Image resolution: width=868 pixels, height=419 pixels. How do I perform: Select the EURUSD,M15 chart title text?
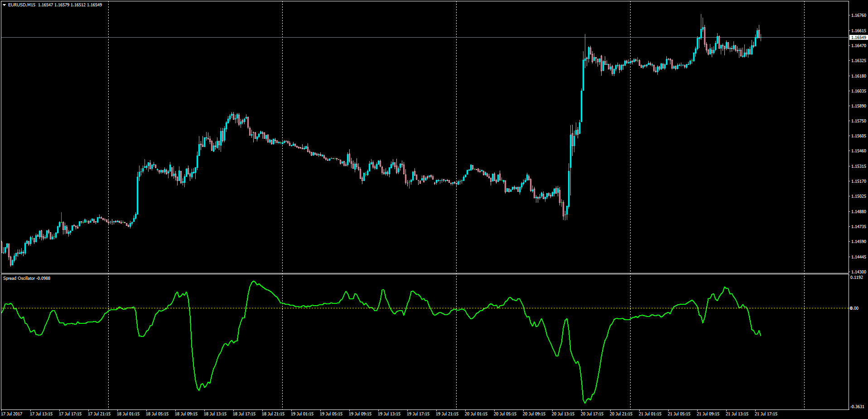pyautogui.click(x=22, y=5)
